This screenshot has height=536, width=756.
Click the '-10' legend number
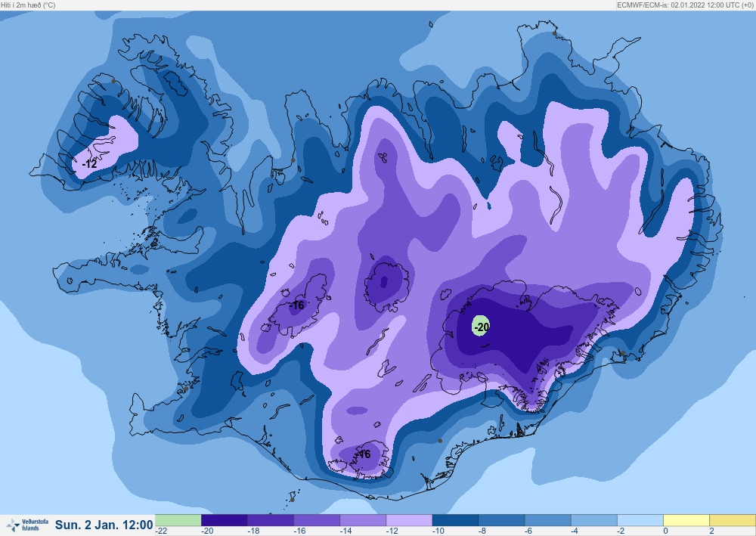[438, 531]
